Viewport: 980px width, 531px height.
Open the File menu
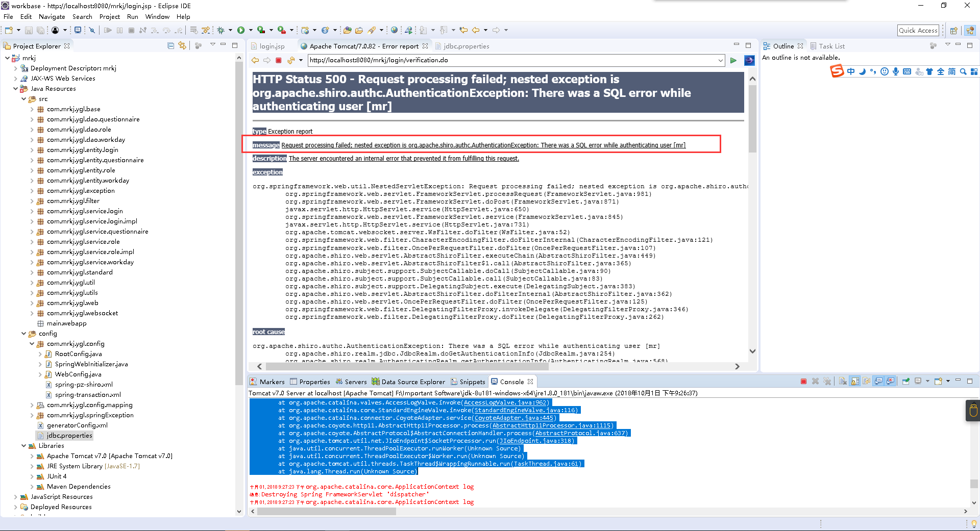(x=8, y=17)
